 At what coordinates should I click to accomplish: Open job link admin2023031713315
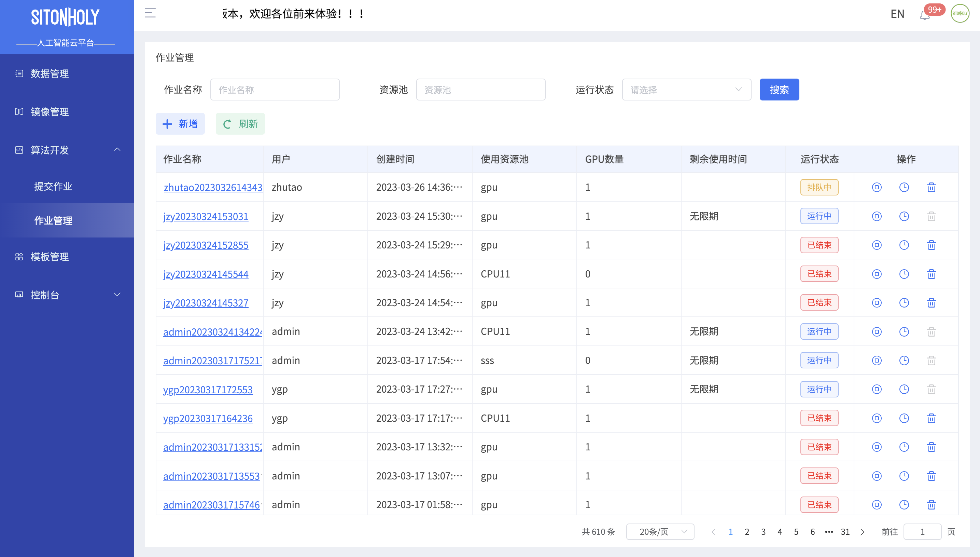pos(212,447)
